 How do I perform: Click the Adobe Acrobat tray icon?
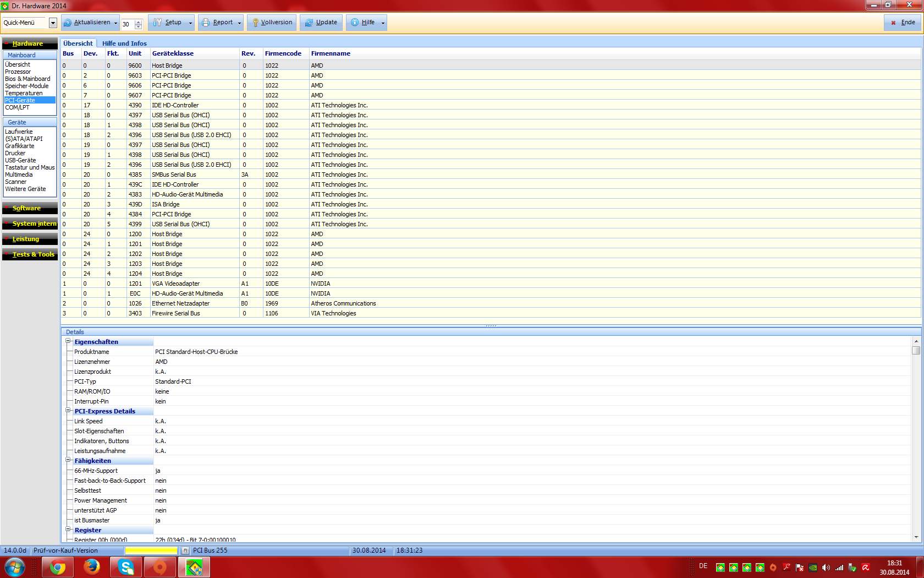pyautogui.click(x=787, y=568)
